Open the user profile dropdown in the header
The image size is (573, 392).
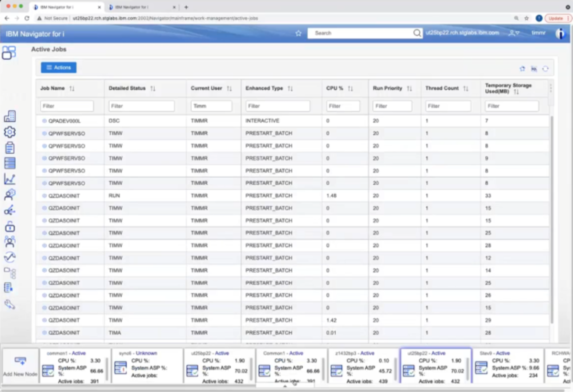[514, 33]
